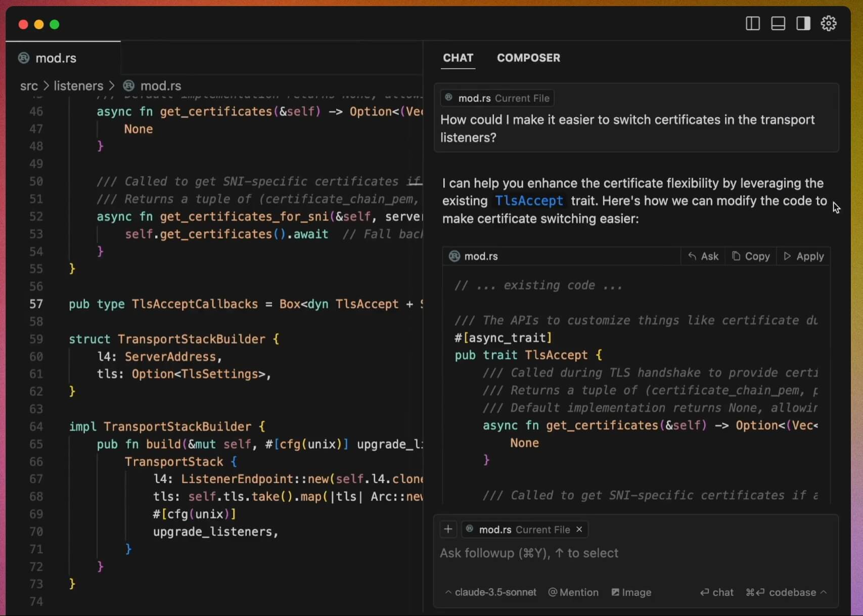
Task: Toggle the left sidebar layout icon
Action: pyautogui.click(x=752, y=24)
